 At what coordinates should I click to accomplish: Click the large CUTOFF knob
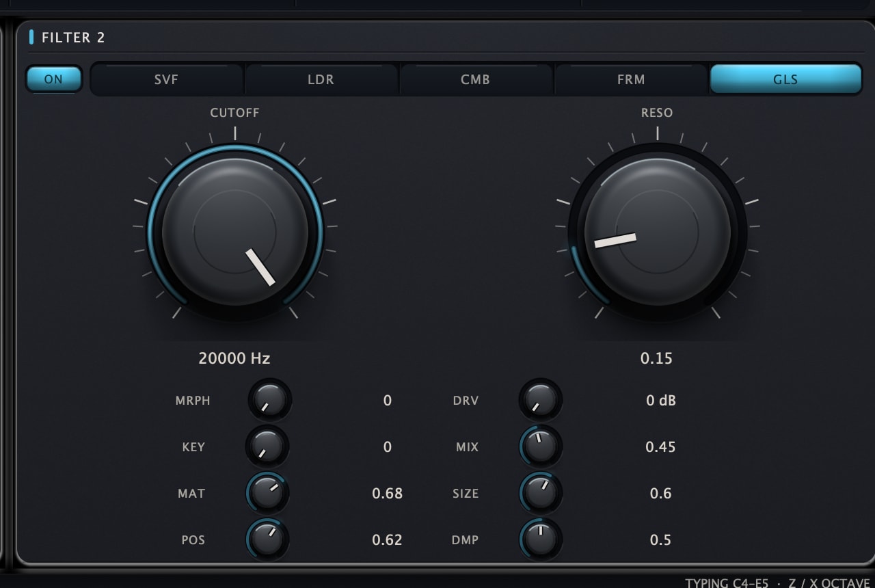235,232
